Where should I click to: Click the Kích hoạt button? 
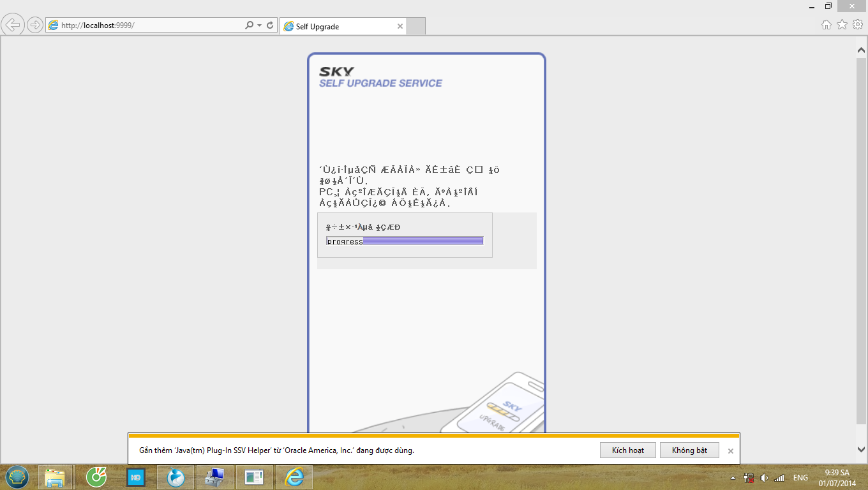(x=627, y=450)
